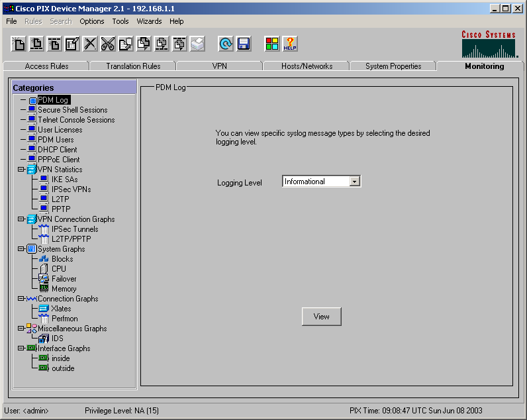Select PDM Users in the tree
The height and width of the screenshot is (420, 527).
[x=56, y=140]
